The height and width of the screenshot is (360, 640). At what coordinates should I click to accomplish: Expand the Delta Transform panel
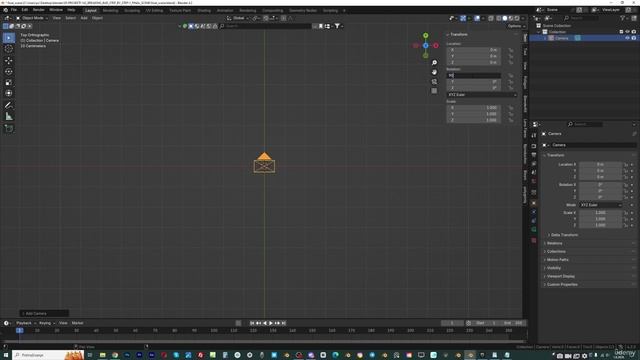[x=564, y=235]
